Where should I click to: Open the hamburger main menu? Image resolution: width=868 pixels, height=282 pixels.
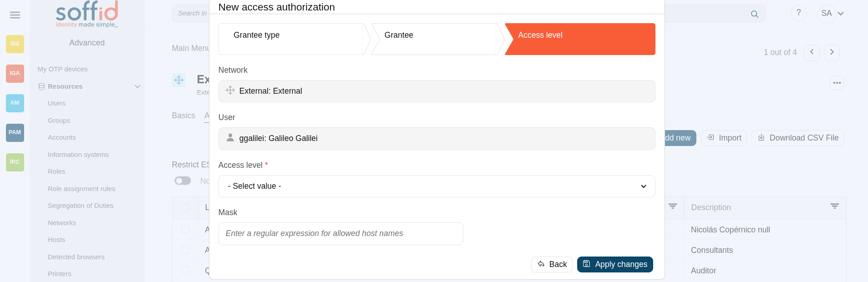(15, 15)
